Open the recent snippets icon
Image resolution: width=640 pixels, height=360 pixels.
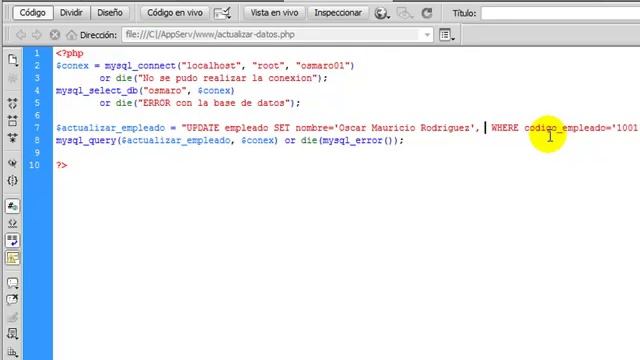[13, 334]
